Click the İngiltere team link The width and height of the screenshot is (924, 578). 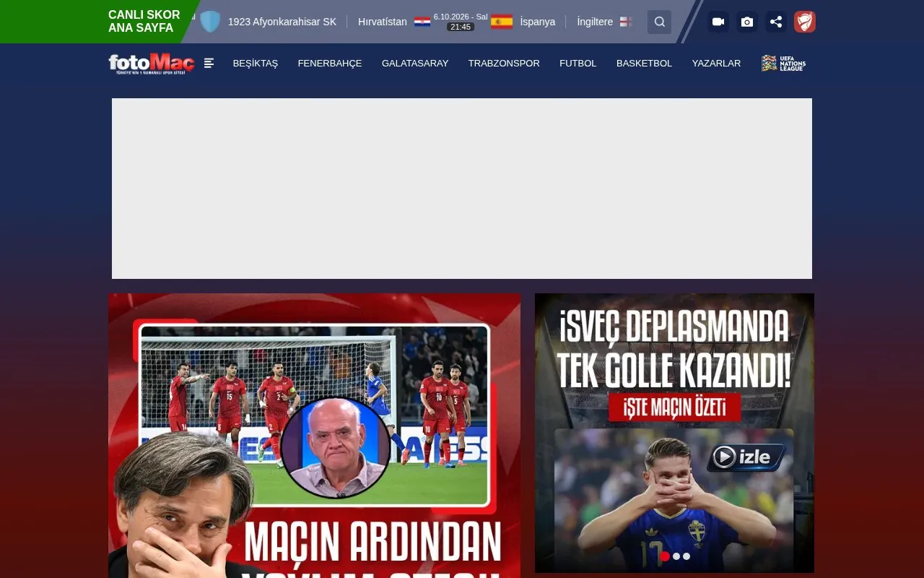(595, 22)
